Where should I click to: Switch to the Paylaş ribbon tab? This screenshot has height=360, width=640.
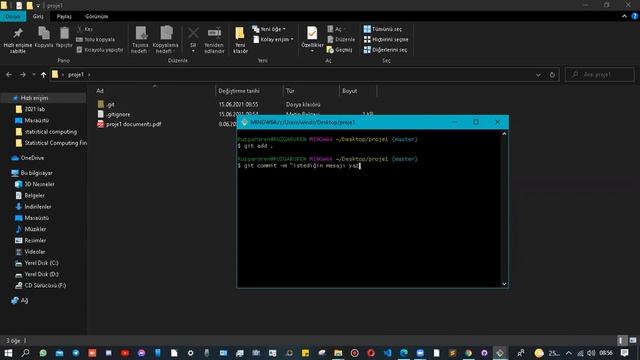coord(64,16)
